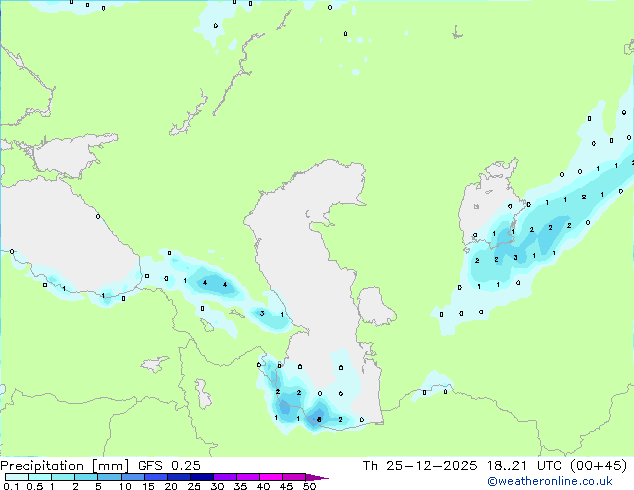Click the weatheronline.co.uk copyright link

tap(550, 481)
